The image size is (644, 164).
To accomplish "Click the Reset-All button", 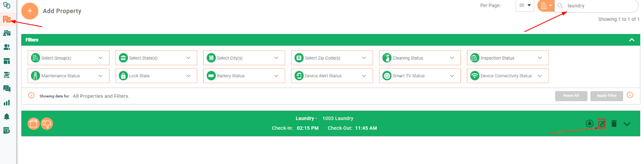I will click(571, 96).
